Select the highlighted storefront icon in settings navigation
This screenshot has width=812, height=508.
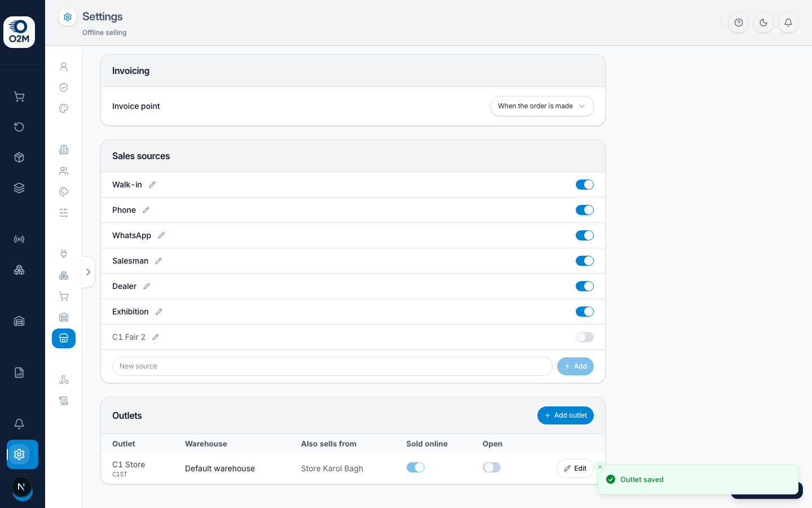click(64, 339)
